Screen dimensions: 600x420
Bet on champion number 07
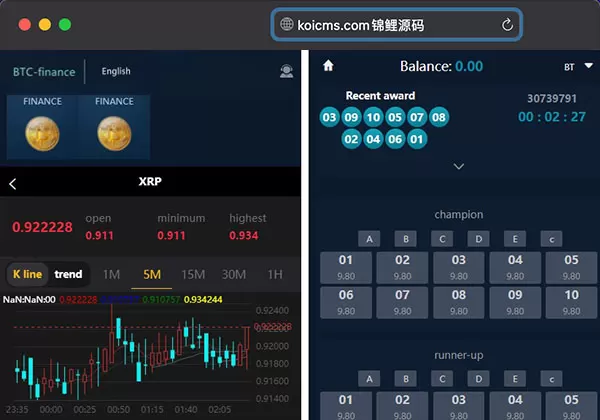pos(402,301)
